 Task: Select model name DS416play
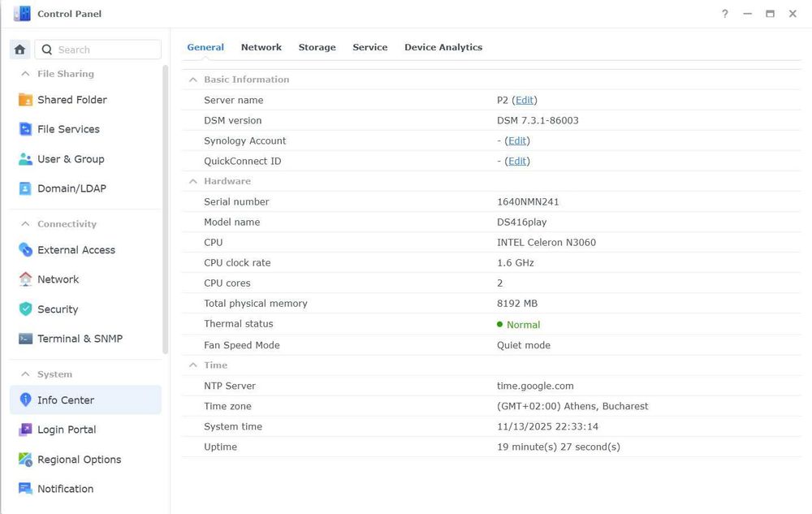pos(521,222)
